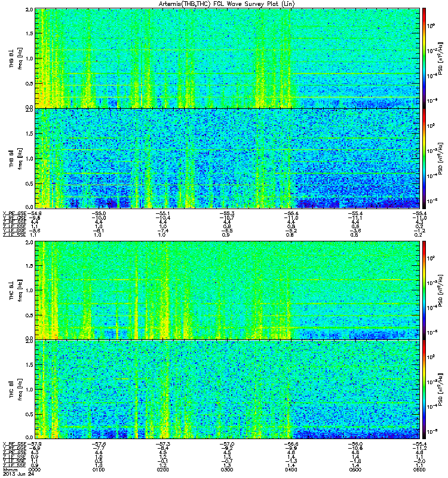
Task: Click the '1.5' frequency tick of the THB B⊥ panel
Action: (x=29, y=33)
